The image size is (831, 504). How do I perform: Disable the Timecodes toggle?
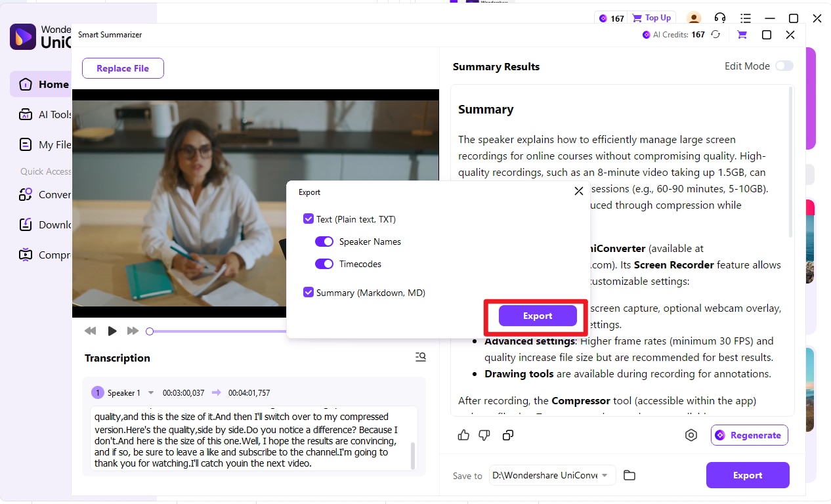pyautogui.click(x=324, y=264)
